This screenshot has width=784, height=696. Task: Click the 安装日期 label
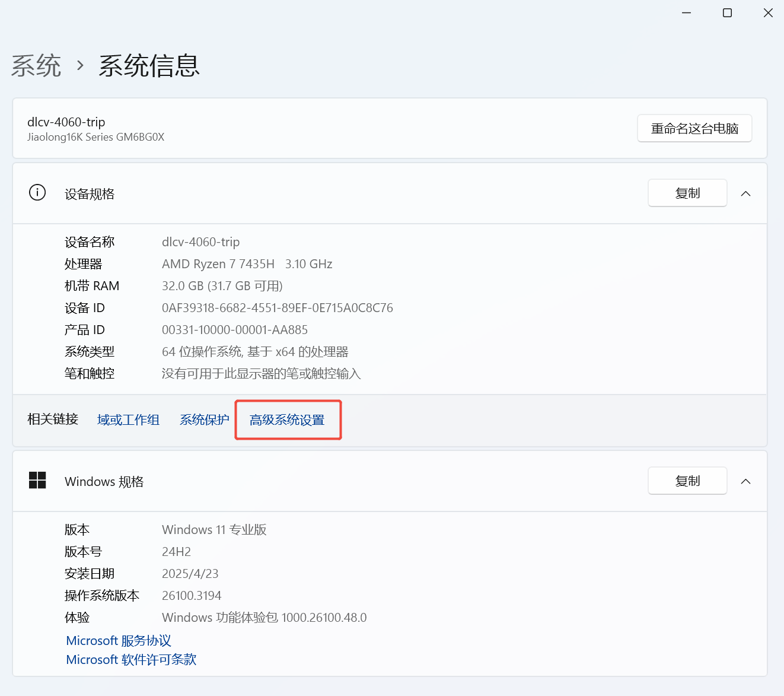[90, 574]
